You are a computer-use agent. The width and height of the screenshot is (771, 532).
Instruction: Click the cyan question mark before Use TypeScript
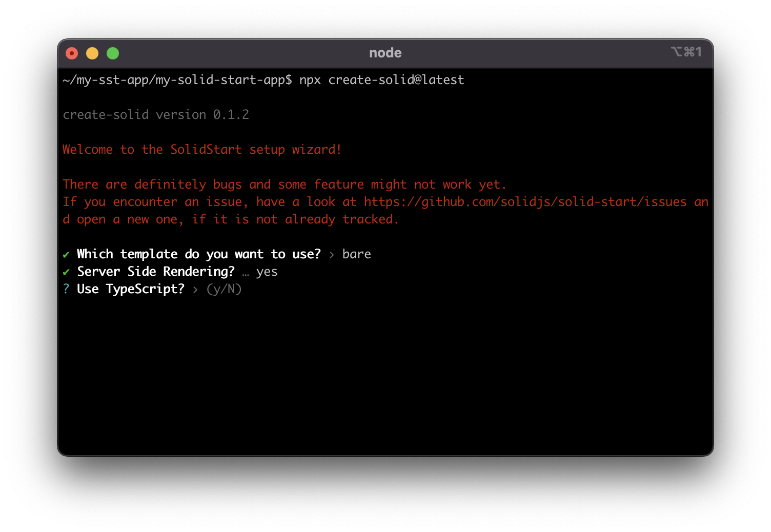[x=66, y=289]
